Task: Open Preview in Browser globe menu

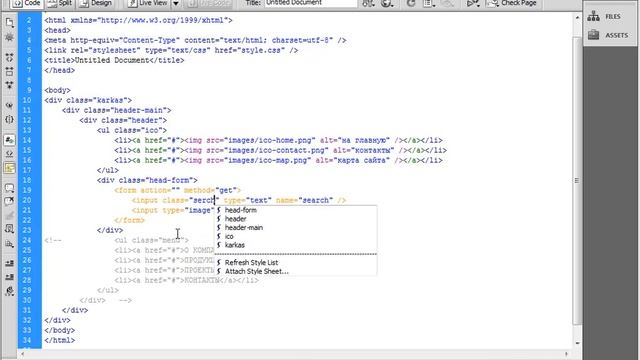Action: (387, 4)
